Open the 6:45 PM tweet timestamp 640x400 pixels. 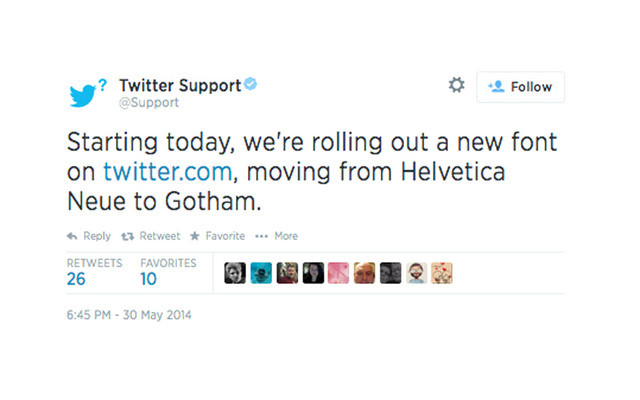(x=128, y=316)
